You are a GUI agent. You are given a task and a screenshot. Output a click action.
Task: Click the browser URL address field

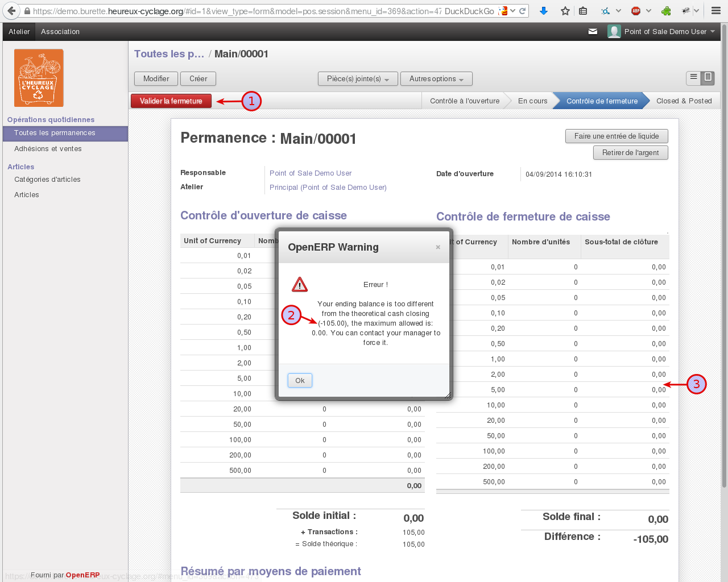[x=237, y=11]
